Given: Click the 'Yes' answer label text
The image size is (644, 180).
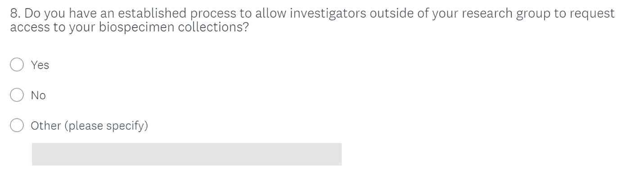Looking at the screenshot, I should pos(40,65).
